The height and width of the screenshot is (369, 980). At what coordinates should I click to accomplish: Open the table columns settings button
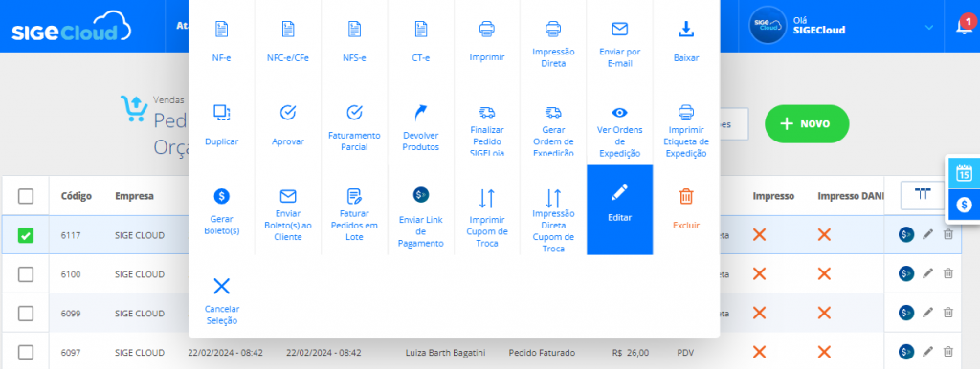(922, 195)
